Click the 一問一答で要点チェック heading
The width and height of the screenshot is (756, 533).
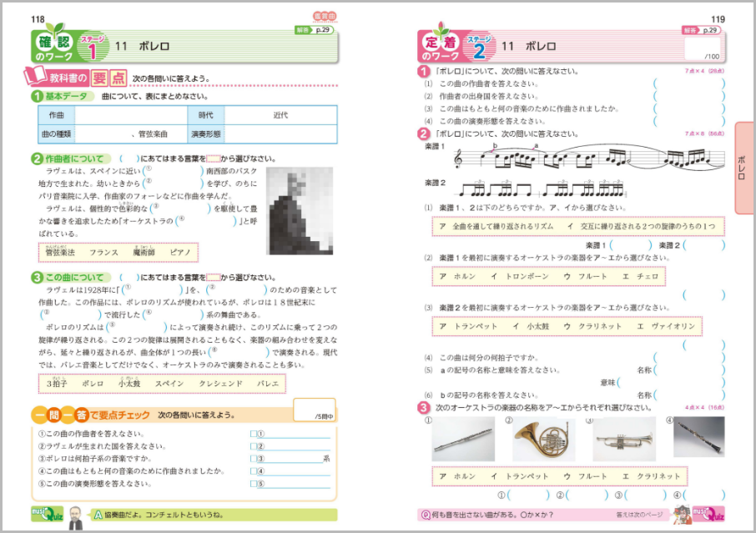(x=91, y=415)
